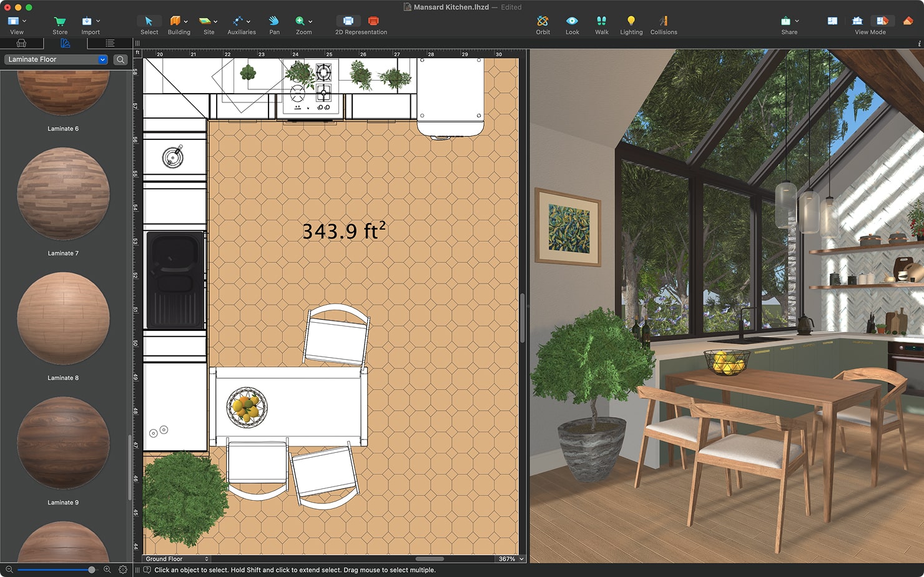Toggle Collisions on or off
The image size is (924, 577).
coord(663,21)
